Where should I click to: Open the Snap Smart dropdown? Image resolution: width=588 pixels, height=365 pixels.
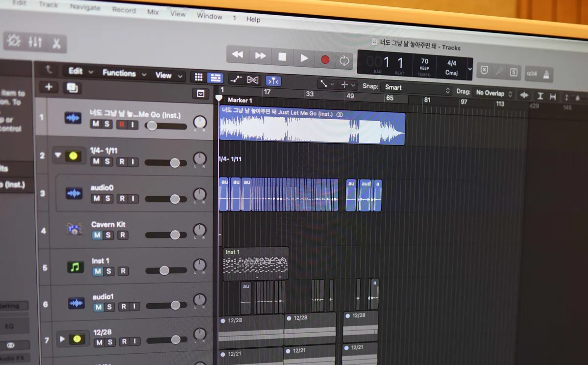(x=416, y=88)
